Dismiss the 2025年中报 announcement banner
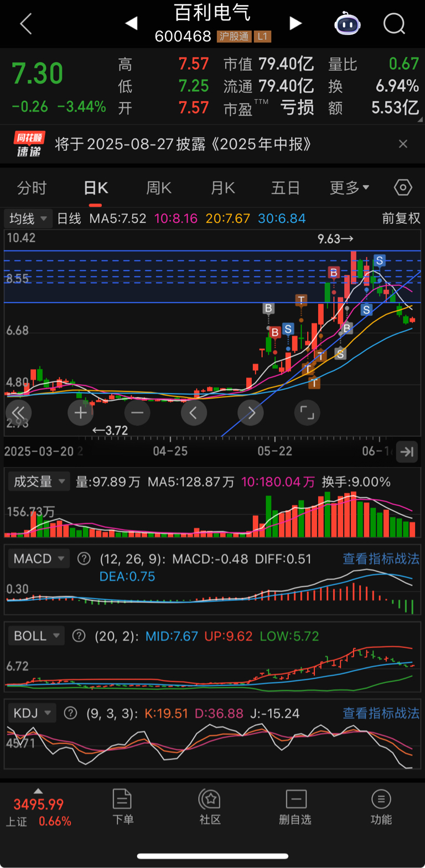This screenshot has height=868, width=425. [x=403, y=144]
